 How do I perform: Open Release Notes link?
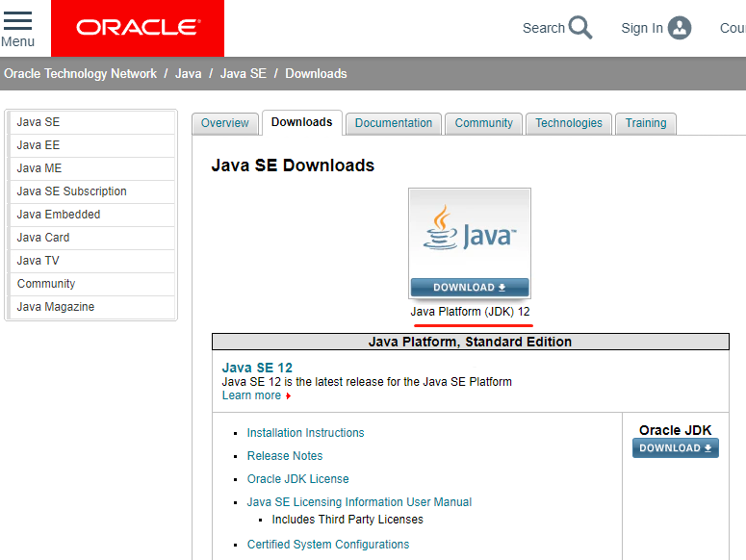click(285, 456)
